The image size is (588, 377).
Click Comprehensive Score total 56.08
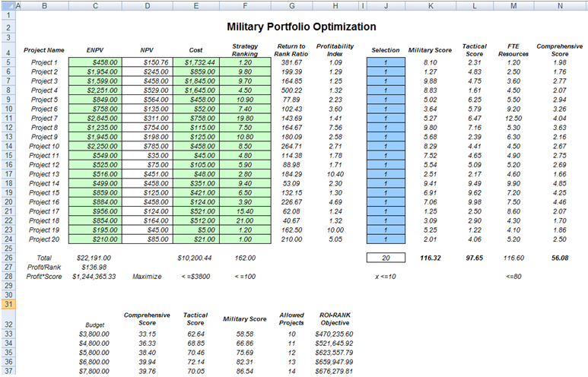560,258
